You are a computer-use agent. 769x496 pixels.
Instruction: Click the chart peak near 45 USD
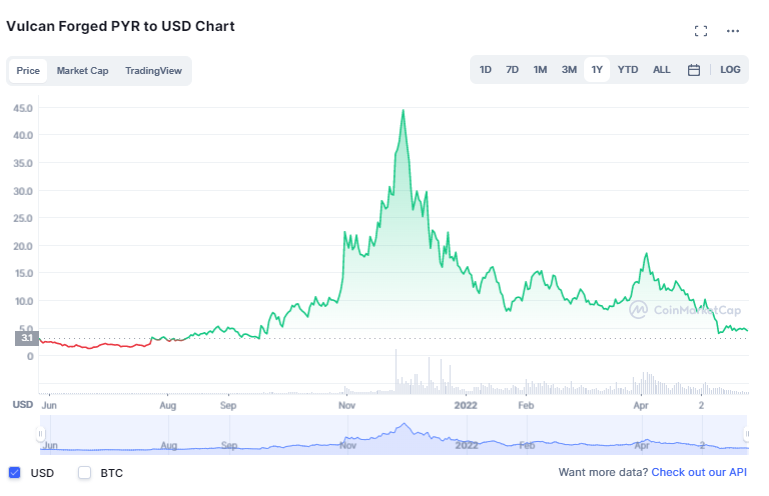[403, 111]
